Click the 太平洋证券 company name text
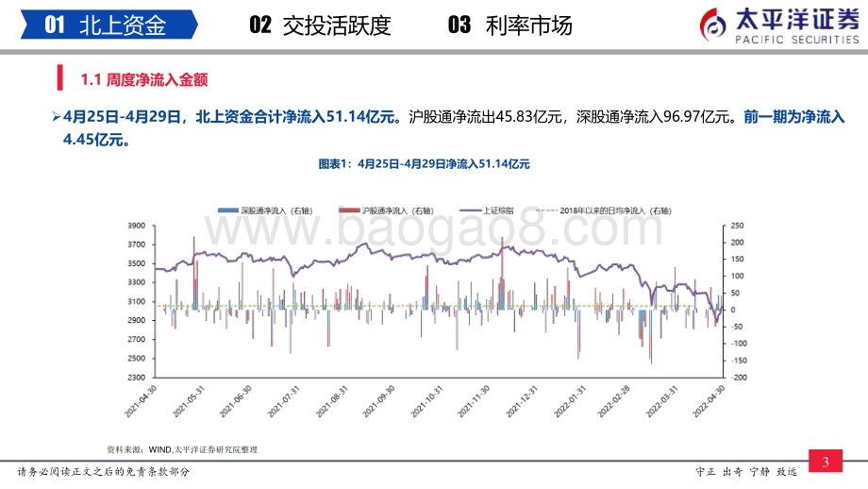The image size is (868, 489). tap(797, 20)
